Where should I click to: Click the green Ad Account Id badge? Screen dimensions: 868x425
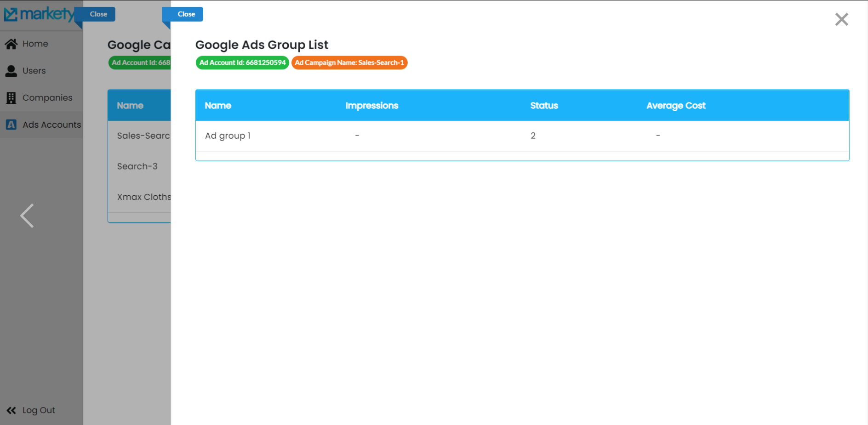coord(242,62)
